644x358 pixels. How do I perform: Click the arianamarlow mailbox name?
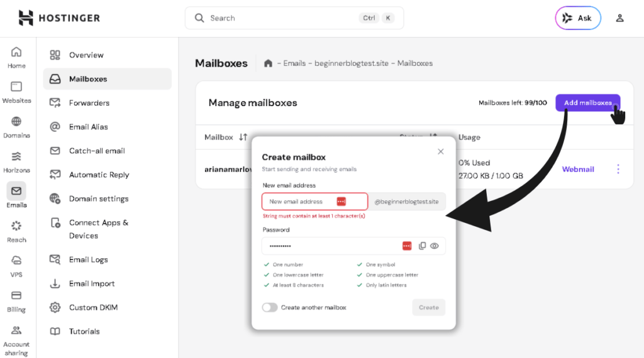[228, 170]
